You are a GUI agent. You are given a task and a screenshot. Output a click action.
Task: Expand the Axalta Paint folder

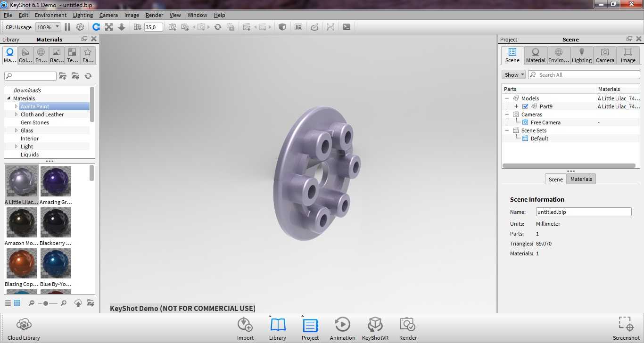click(16, 106)
